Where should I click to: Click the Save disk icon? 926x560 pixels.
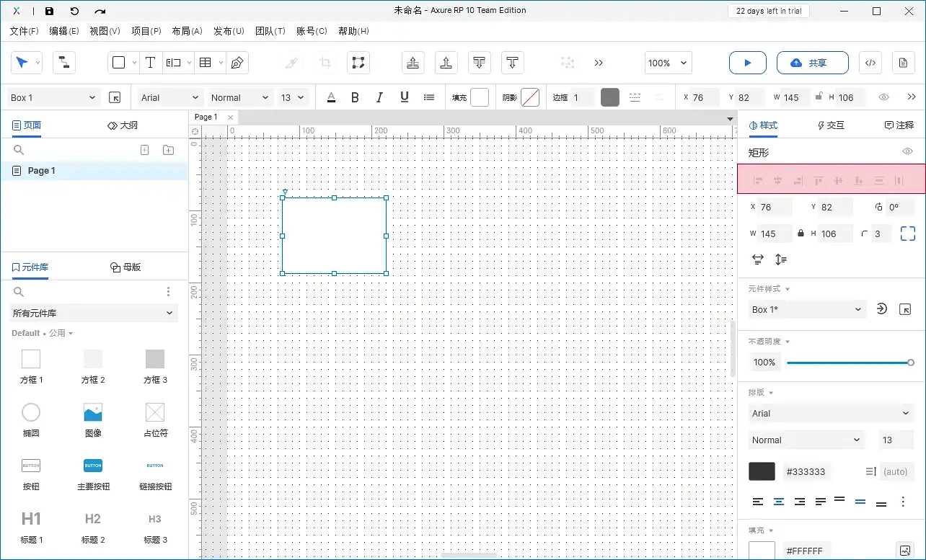pyautogui.click(x=49, y=11)
